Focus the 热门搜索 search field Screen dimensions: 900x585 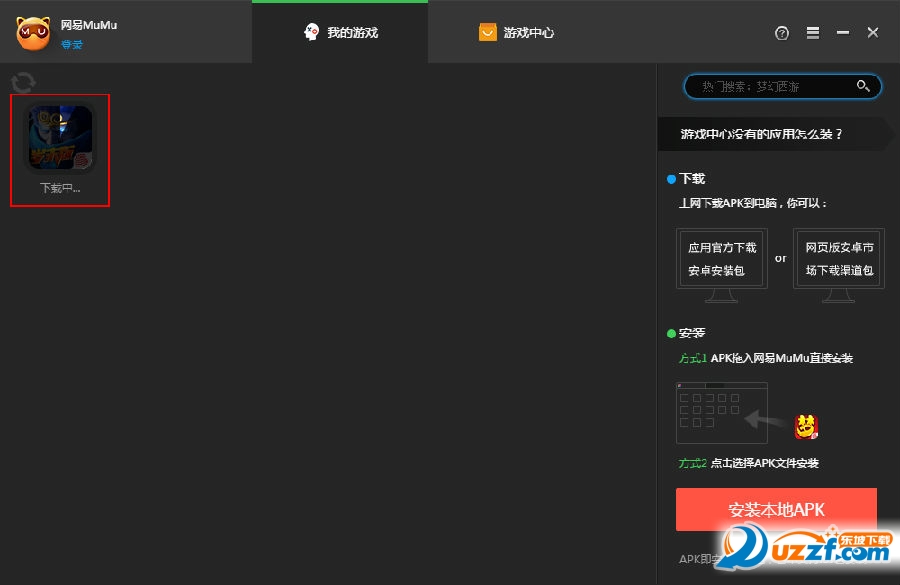[782, 87]
